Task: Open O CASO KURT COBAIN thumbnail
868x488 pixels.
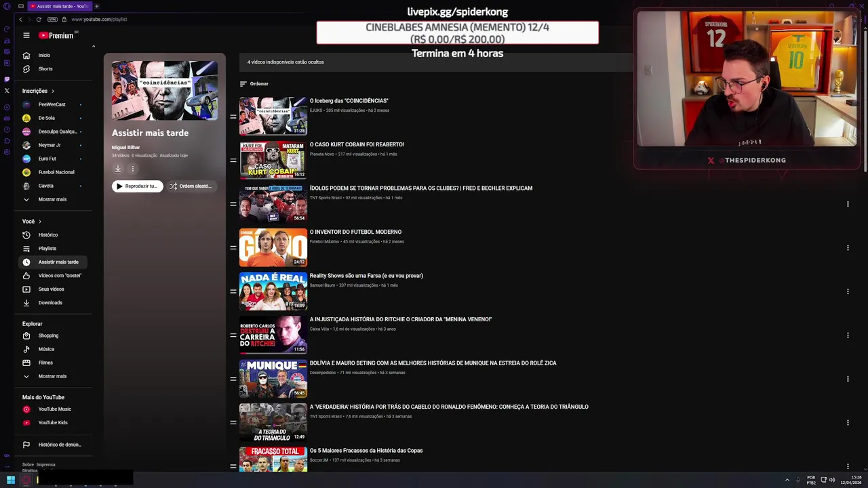Action: pyautogui.click(x=273, y=160)
